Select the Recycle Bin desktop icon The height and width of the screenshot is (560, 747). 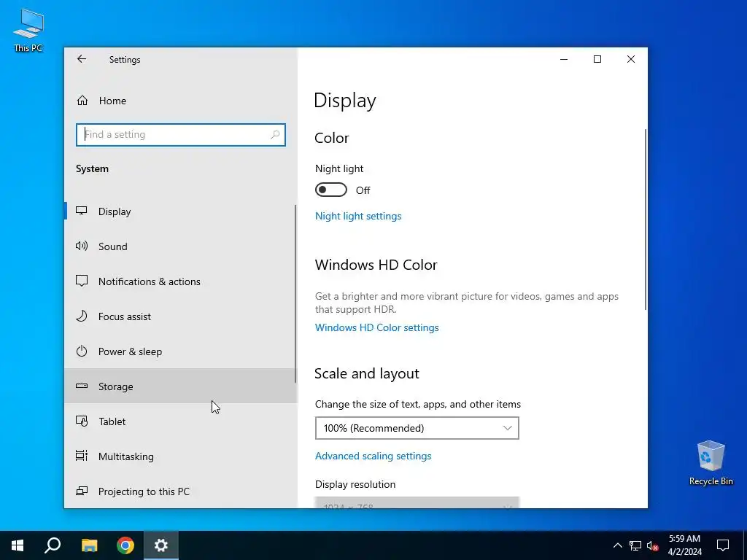click(x=711, y=463)
